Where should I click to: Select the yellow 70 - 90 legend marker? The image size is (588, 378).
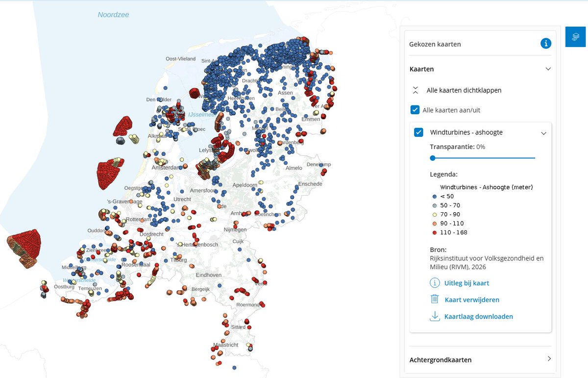click(434, 214)
